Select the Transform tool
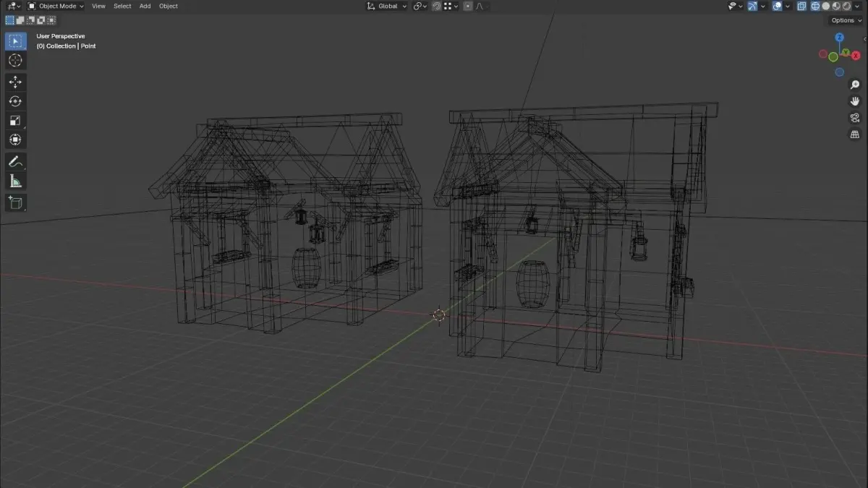 (x=16, y=140)
